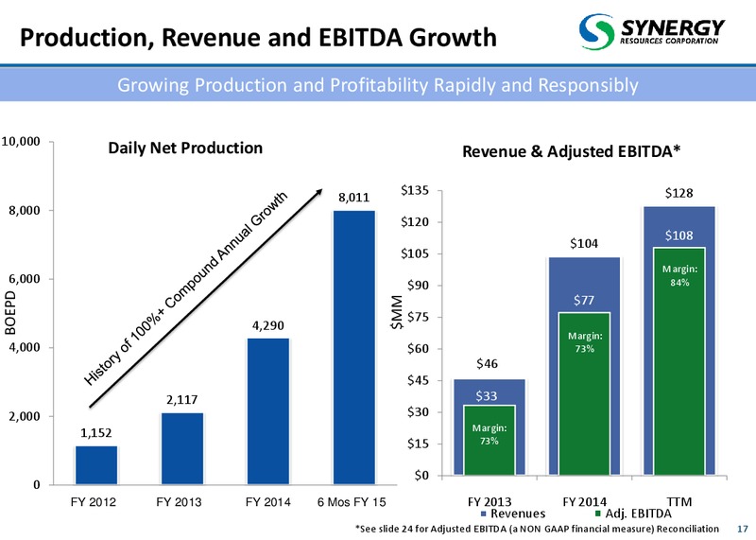The image size is (756, 540).
Task: Click the 8,011 data label
Action: [x=353, y=198]
